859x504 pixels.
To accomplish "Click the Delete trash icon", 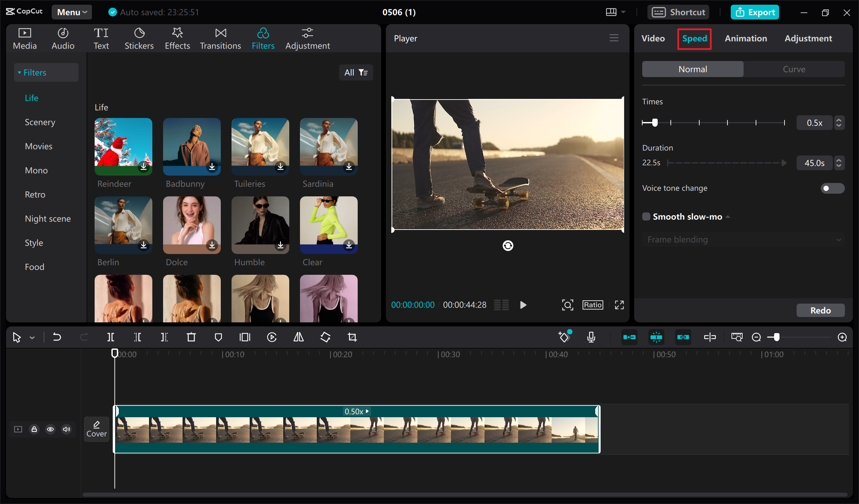I will (x=191, y=337).
